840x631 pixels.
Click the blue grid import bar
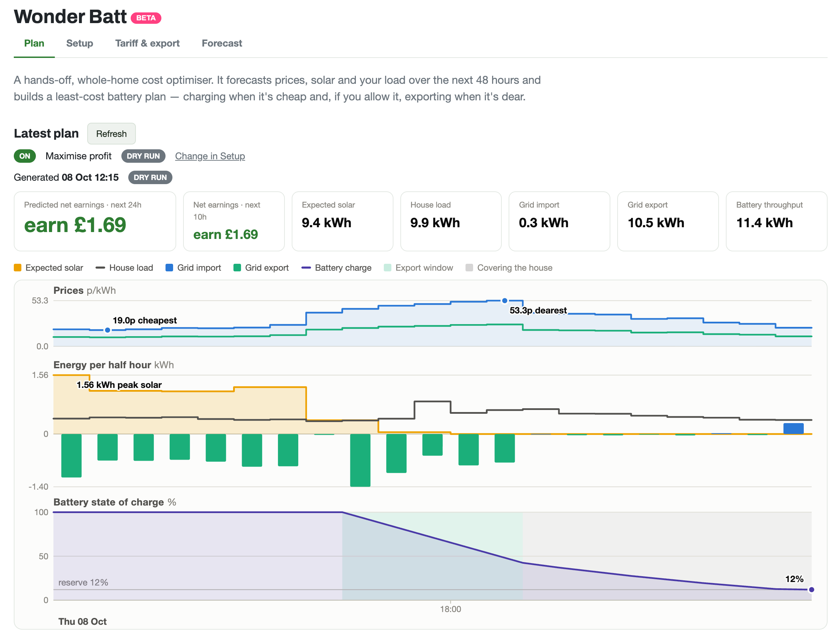(x=793, y=428)
